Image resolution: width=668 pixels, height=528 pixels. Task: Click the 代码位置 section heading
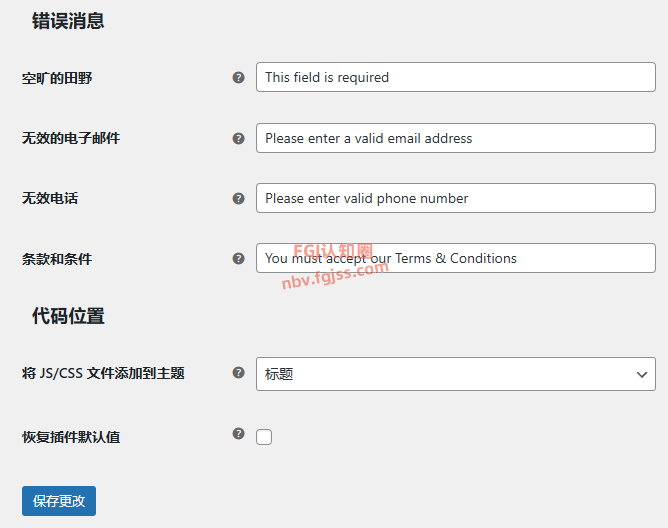[x=68, y=316]
